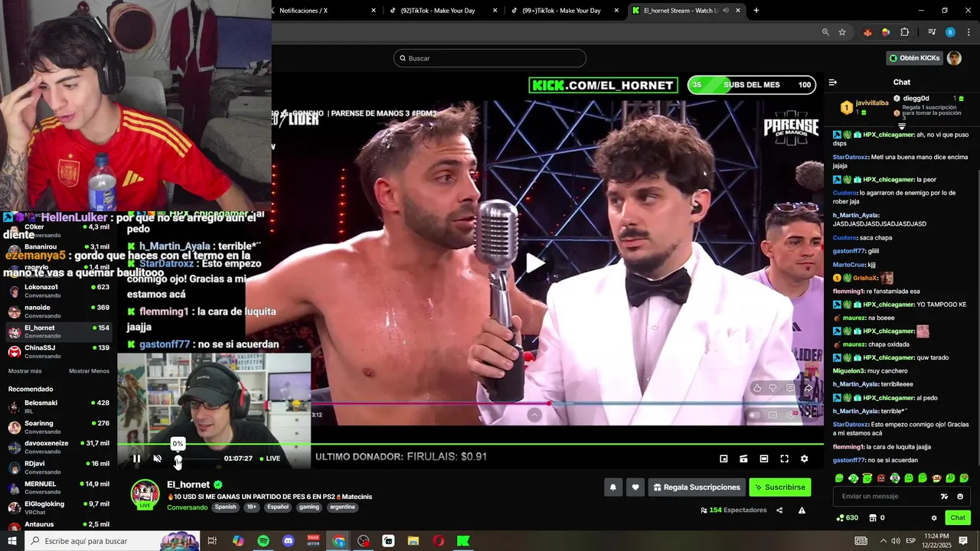Screen dimensions: 980x551
Task: Open the Chrome profile avatar icon
Action: tap(950, 32)
